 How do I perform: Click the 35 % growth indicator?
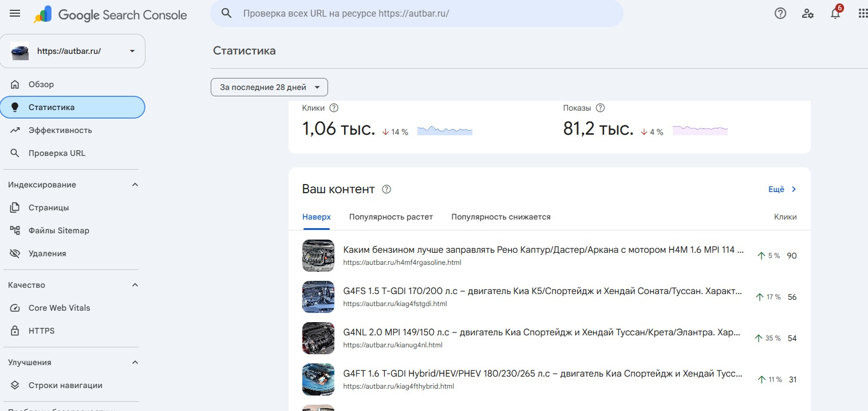pyautogui.click(x=768, y=338)
